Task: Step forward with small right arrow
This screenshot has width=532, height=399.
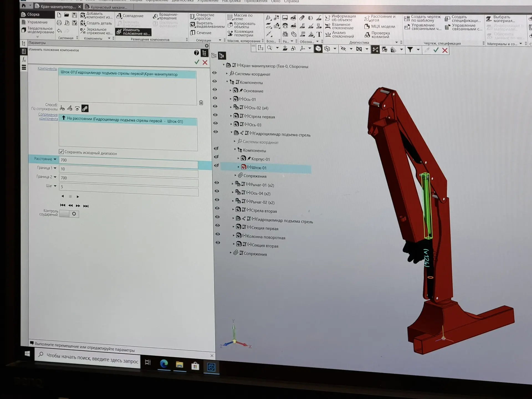Action: tap(78, 197)
